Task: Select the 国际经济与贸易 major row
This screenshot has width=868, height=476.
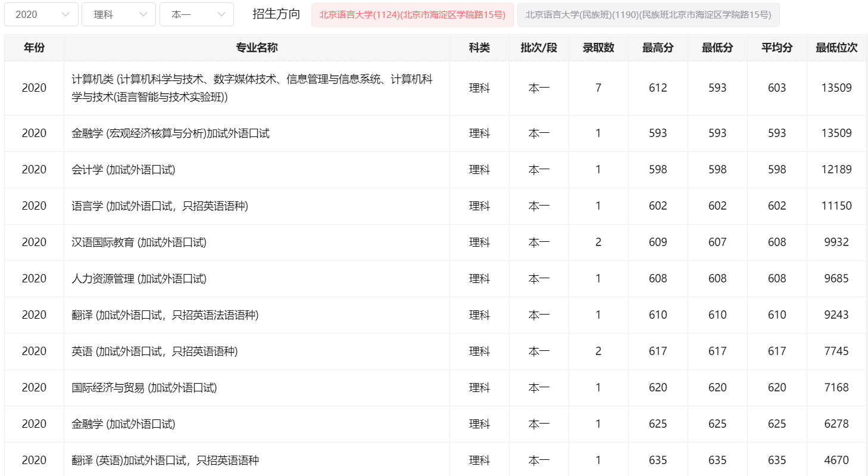Action: [x=144, y=388]
